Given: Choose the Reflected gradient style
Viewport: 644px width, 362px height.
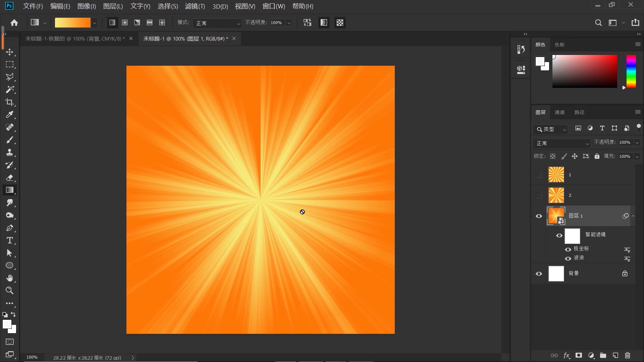Looking at the screenshot, I should [150, 22].
